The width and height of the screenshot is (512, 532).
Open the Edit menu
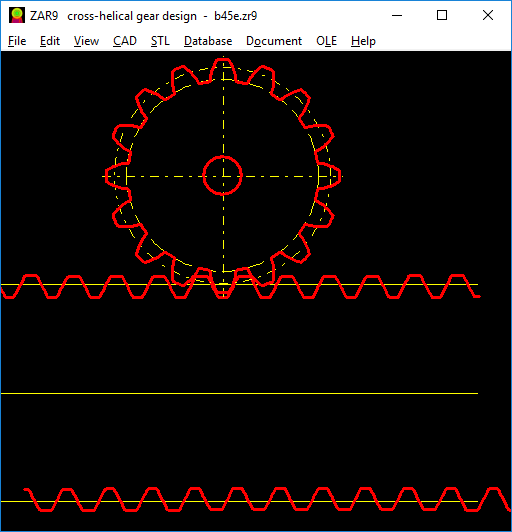(50, 41)
